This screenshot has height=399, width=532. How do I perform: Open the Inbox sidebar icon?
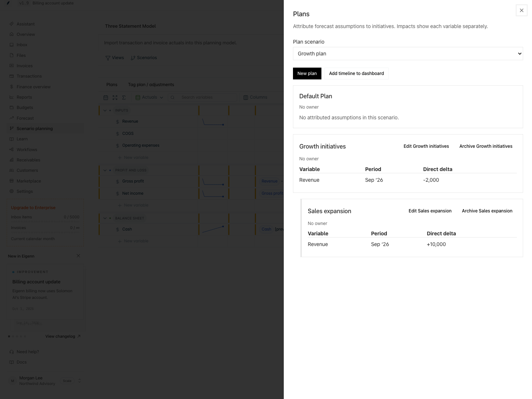point(11,45)
